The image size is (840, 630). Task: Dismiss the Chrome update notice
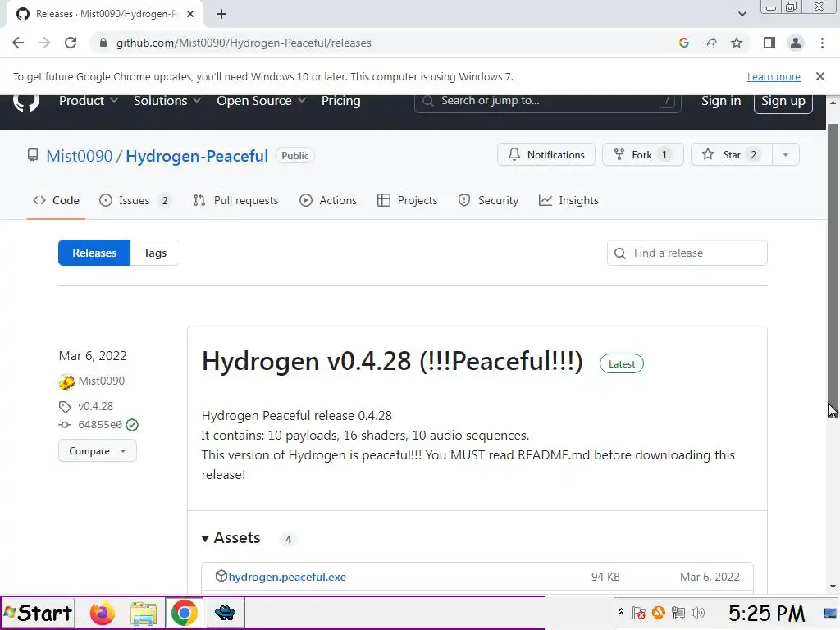pos(819,76)
